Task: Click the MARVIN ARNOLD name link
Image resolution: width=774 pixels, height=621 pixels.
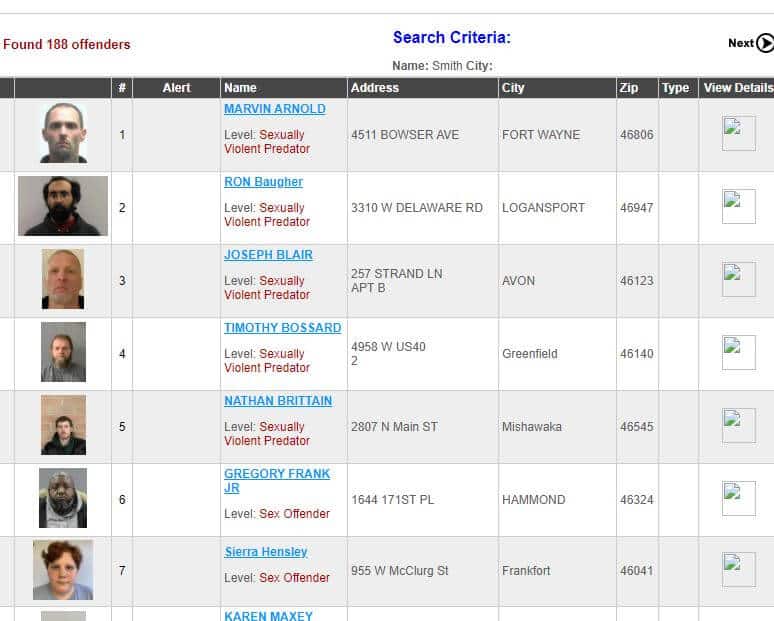Action: (274, 109)
